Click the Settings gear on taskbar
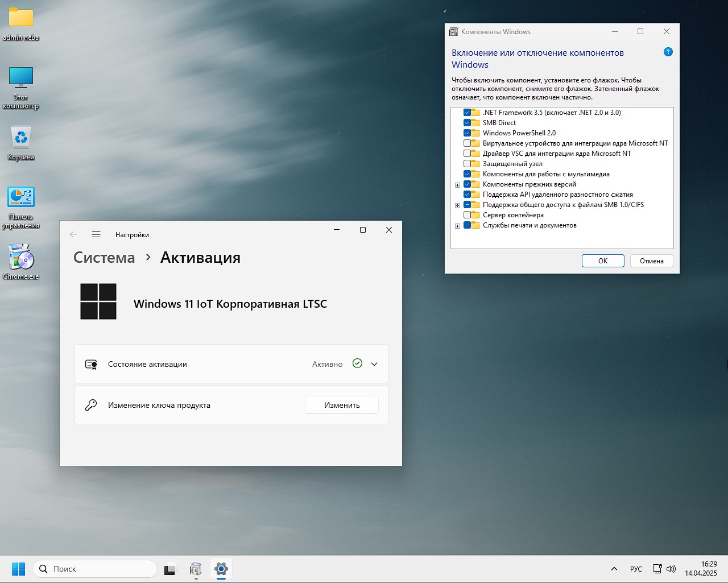This screenshot has height=583, width=728. tap(221, 569)
